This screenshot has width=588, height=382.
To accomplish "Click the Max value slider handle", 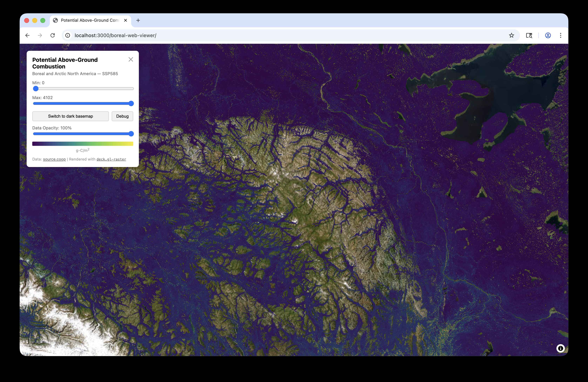I will click(x=131, y=103).
